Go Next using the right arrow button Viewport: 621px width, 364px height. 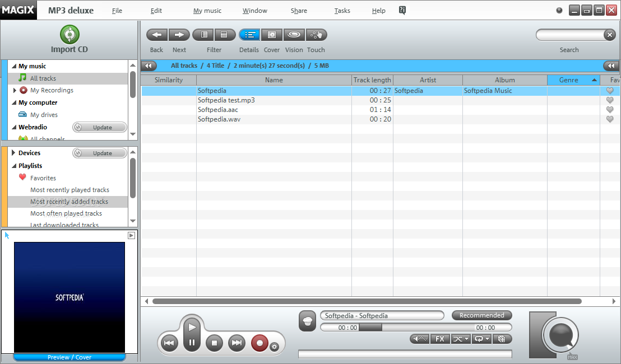point(179,35)
